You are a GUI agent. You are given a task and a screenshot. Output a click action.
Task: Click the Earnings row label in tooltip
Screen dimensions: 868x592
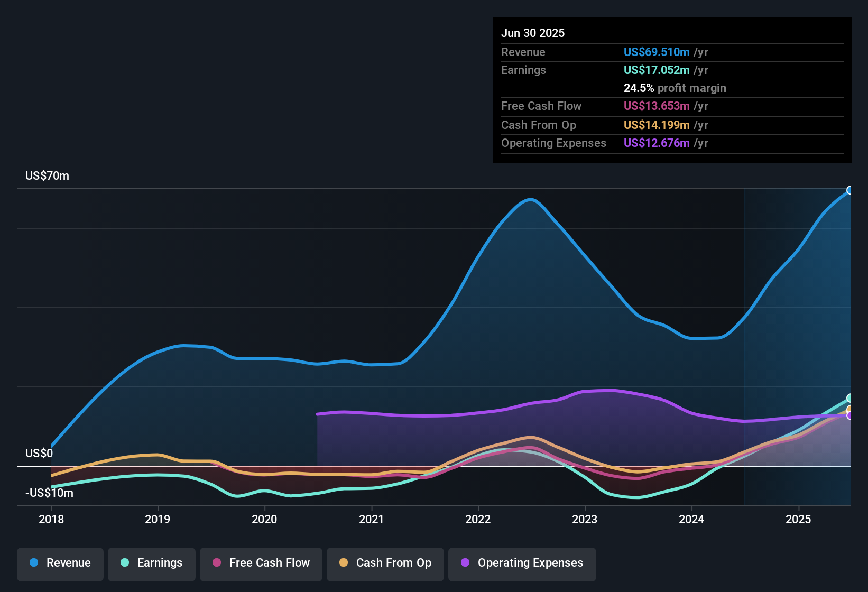(523, 70)
